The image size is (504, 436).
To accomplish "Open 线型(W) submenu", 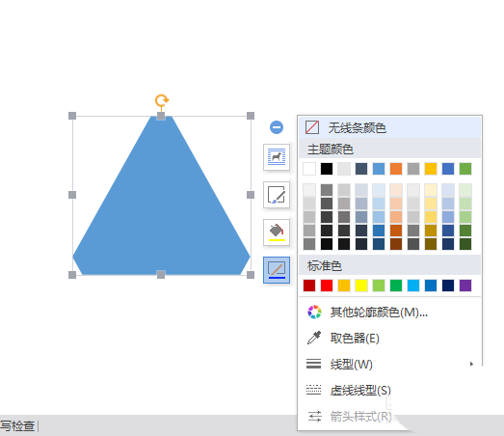I will point(389,365).
